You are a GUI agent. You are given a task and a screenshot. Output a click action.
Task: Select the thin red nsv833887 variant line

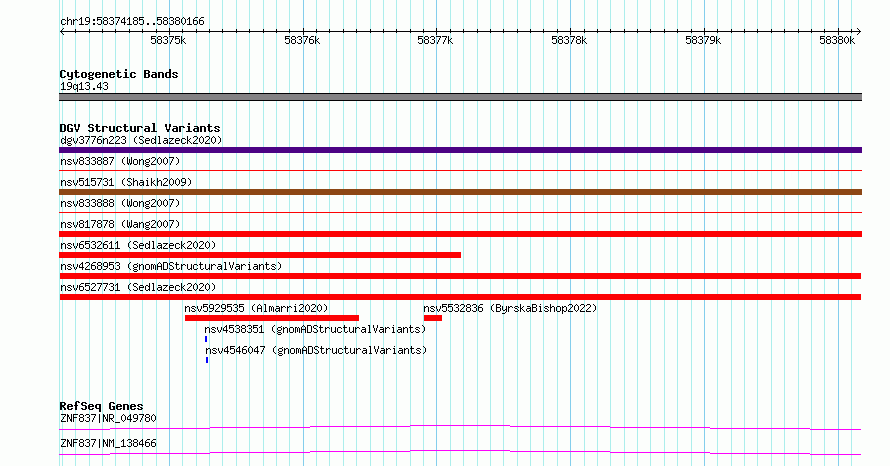click(460, 170)
